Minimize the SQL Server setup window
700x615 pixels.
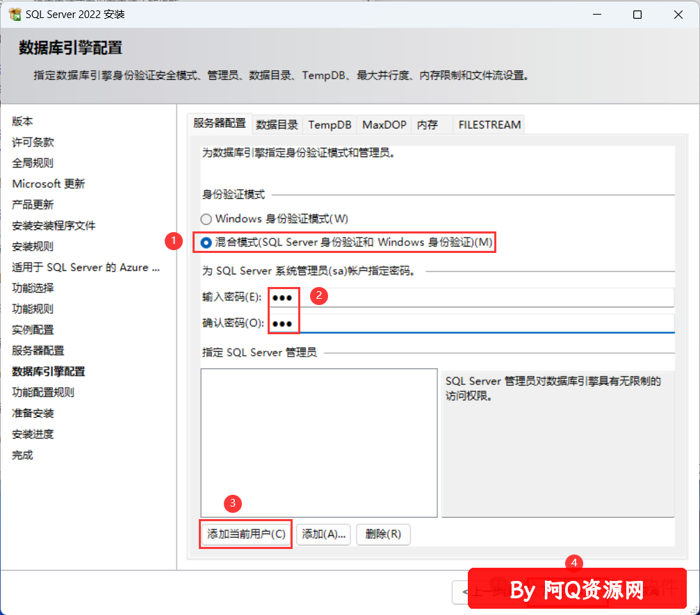(597, 15)
